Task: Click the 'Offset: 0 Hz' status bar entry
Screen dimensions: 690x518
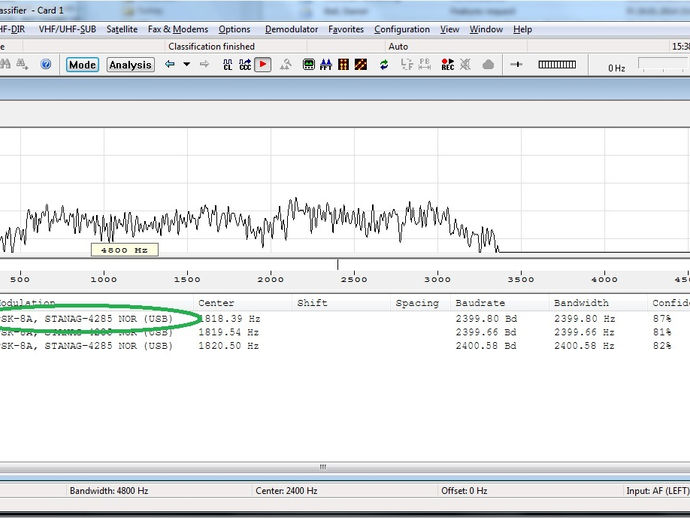Action: click(x=464, y=491)
